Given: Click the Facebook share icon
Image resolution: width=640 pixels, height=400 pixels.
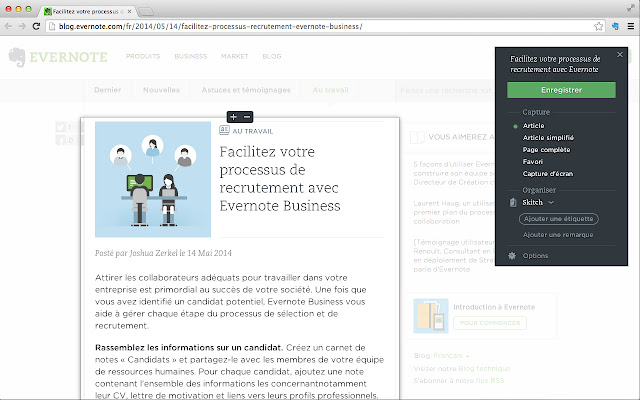Looking at the screenshot, I should coord(61,140).
